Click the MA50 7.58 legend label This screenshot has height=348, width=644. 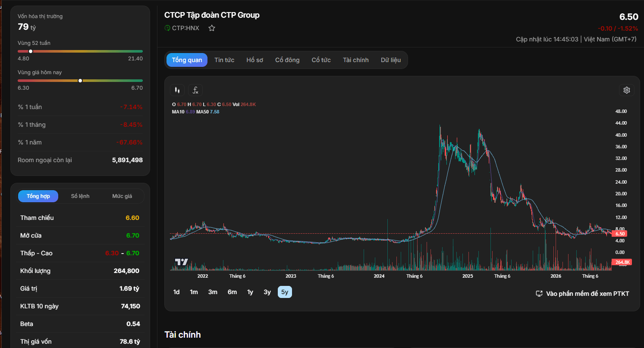point(208,112)
